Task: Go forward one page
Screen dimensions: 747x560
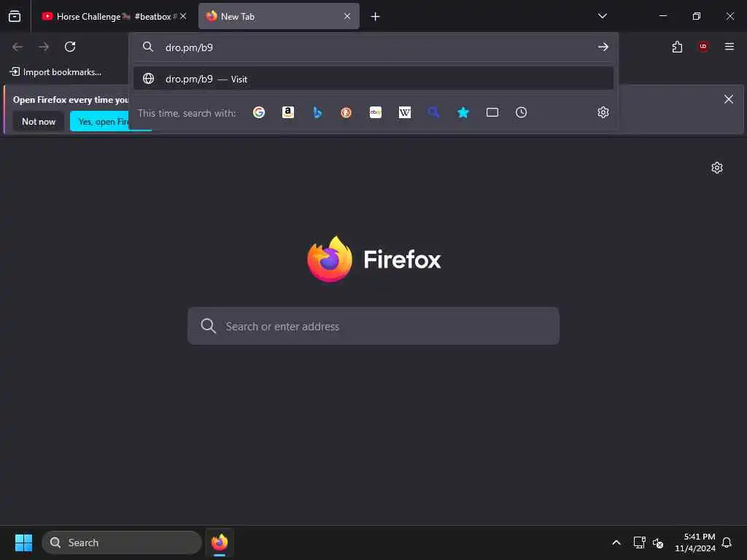Action: 44,47
